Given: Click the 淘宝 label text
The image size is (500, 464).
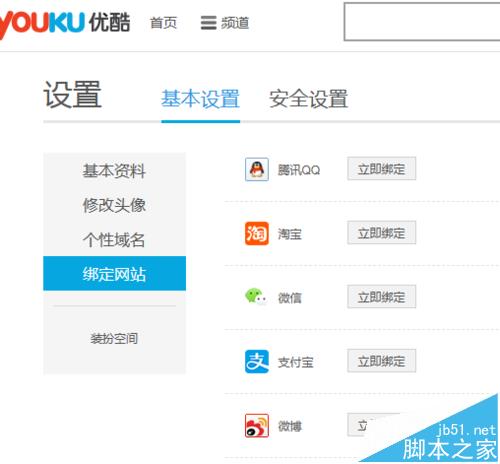Looking at the screenshot, I should click(x=290, y=234).
